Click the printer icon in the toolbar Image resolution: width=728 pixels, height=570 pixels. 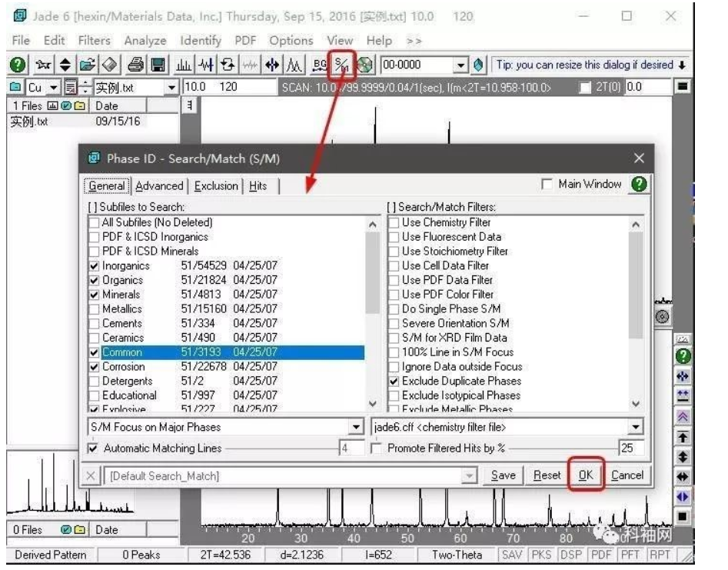click(x=135, y=65)
